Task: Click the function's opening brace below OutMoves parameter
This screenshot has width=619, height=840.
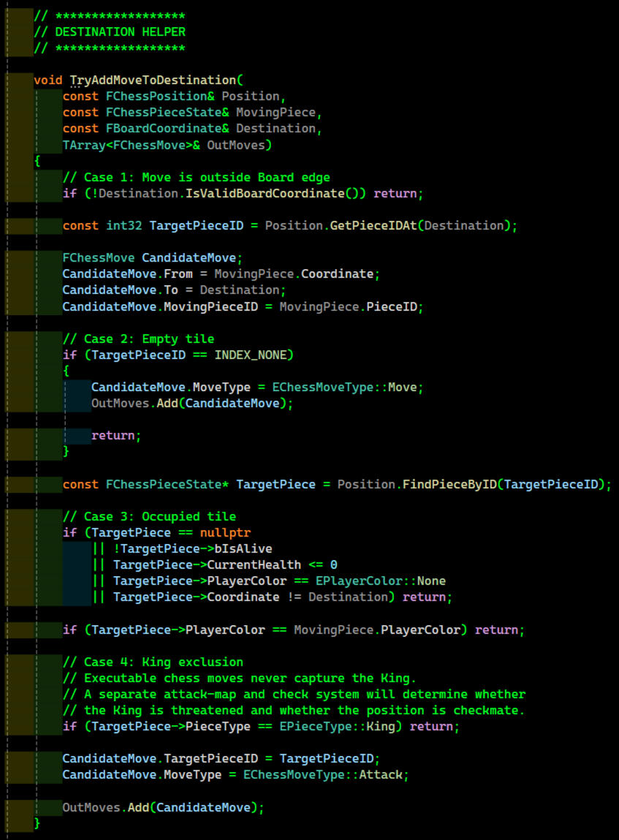Action: (37, 162)
